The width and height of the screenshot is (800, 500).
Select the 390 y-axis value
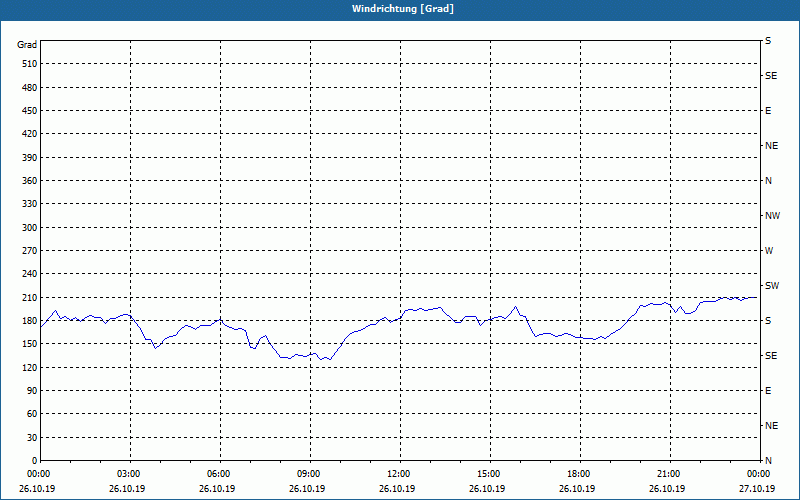tap(30, 158)
